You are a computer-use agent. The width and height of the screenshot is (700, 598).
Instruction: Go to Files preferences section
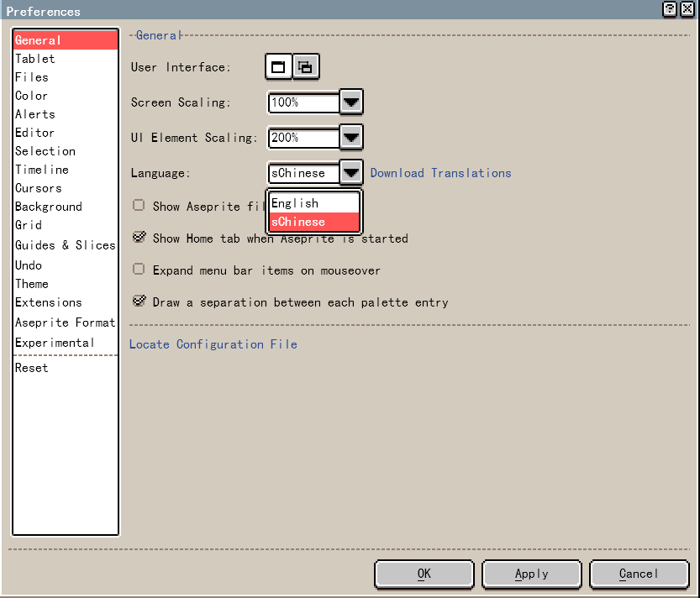(x=66, y=77)
